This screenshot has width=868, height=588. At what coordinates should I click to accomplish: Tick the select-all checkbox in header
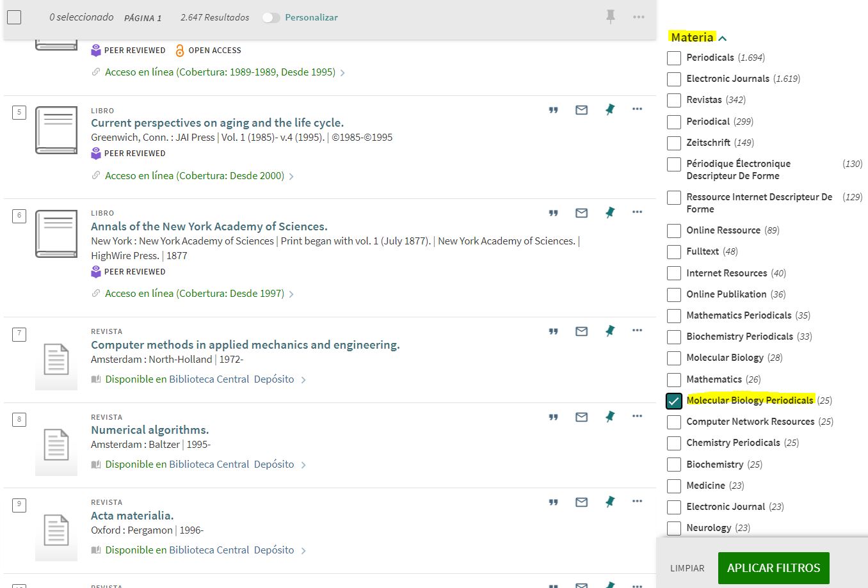[14, 17]
